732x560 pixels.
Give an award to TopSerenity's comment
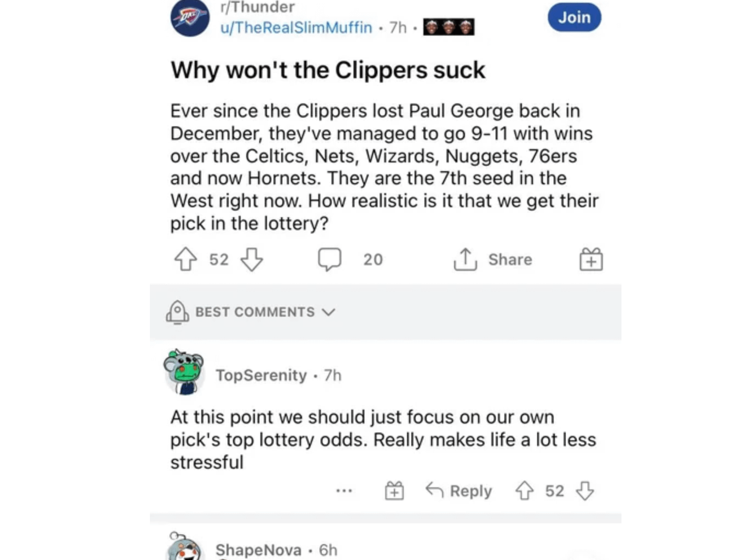click(x=394, y=491)
